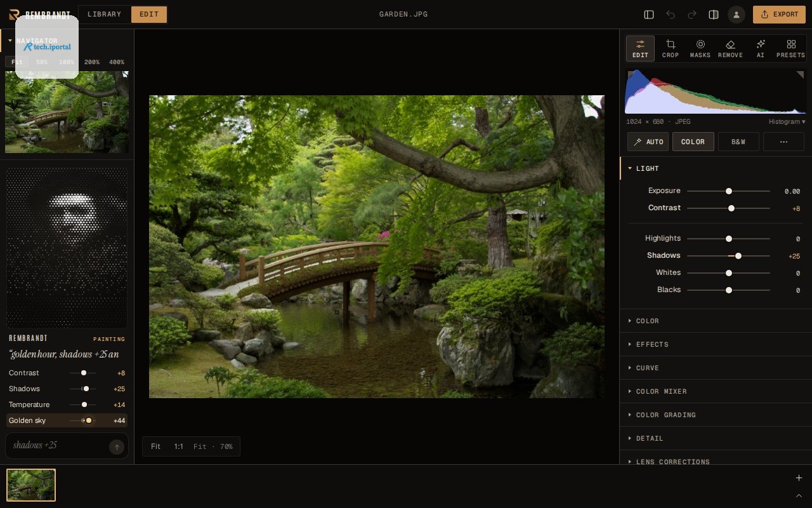
Task: Open the AI sparkle tool
Action: point(761,49)
